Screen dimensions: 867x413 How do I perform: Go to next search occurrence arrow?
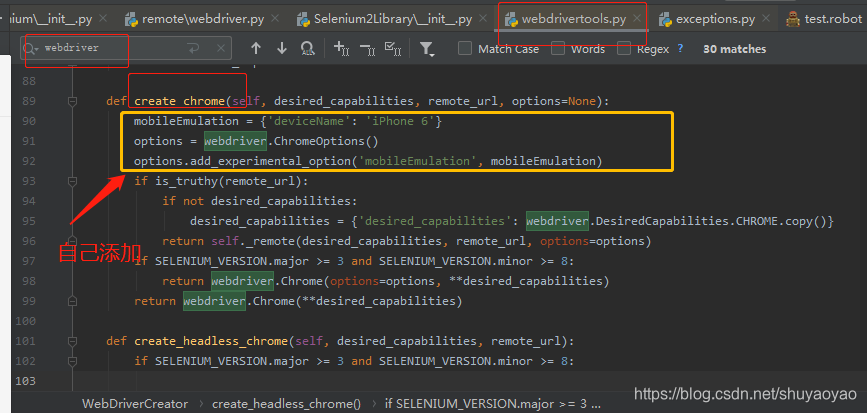[282, 49]
